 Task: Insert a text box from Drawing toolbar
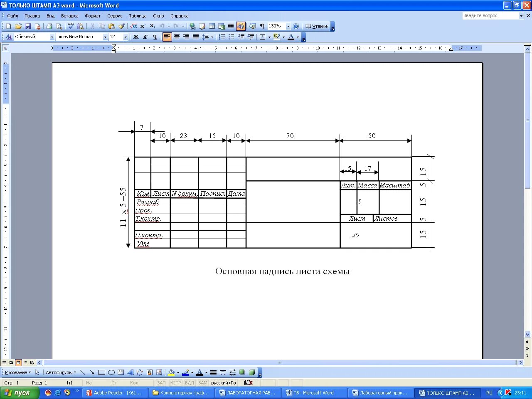point(121,372)
